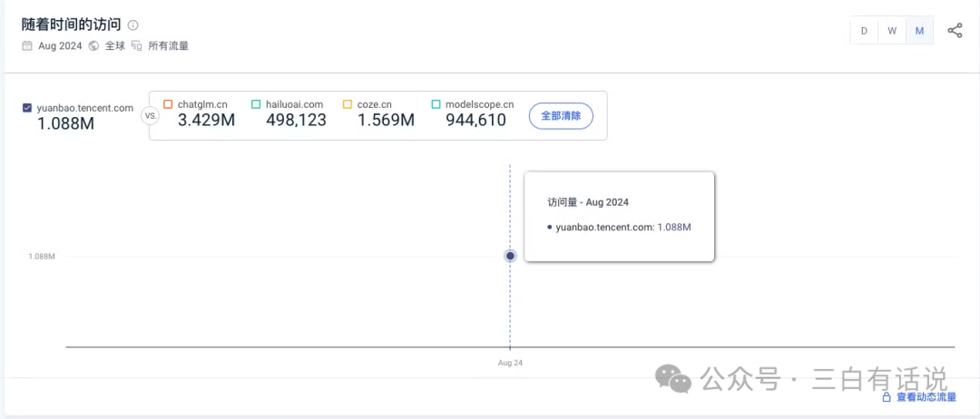
Task: Click the 全部清除 button
Action: pyautogui.click(x=561, y=116)
